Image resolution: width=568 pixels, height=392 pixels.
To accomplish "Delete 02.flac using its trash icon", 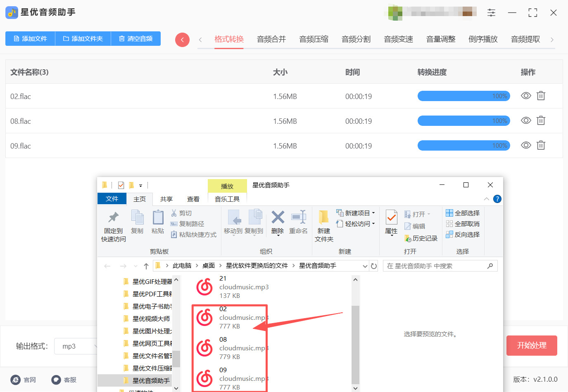I will [x=541, y=96].
